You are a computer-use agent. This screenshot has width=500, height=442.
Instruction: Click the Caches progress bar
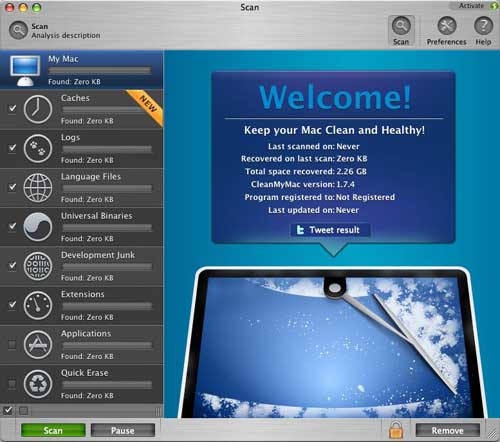(107, 110)
